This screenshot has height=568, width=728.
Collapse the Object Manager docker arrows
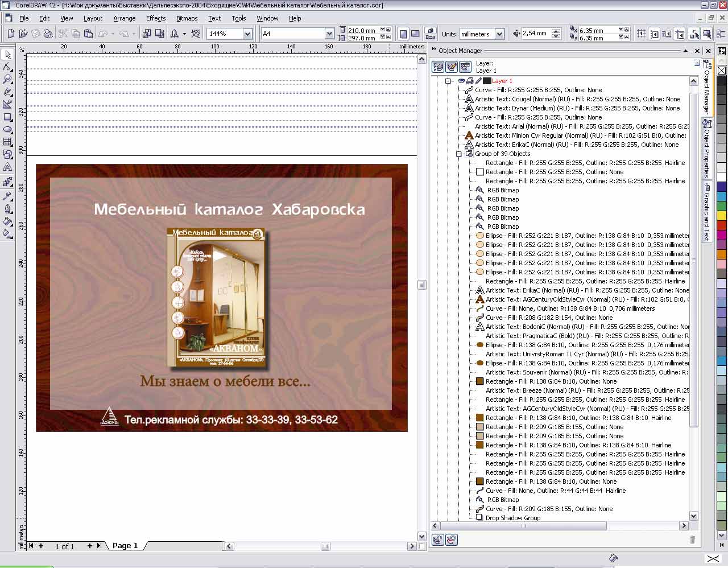435,50
